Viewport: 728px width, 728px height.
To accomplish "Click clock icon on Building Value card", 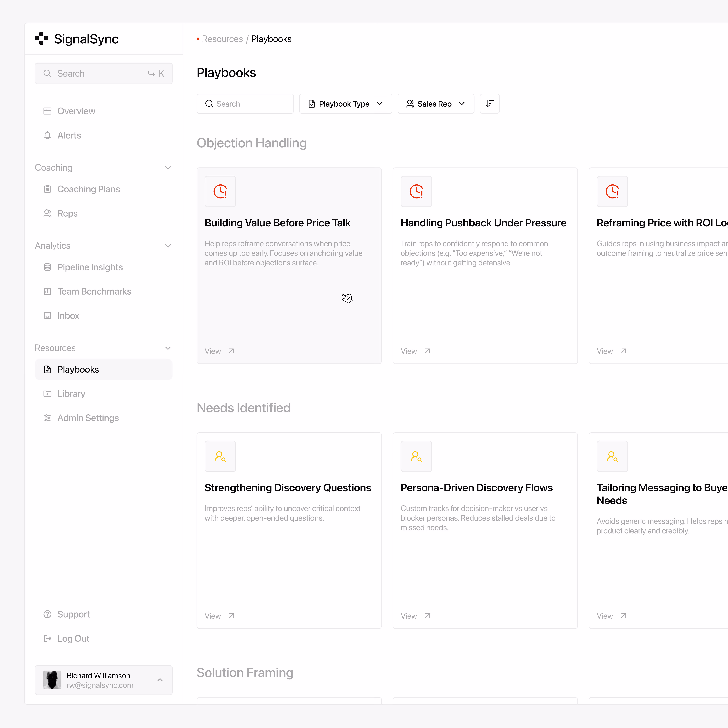I will pyautogui.click(x=220, y=191).
